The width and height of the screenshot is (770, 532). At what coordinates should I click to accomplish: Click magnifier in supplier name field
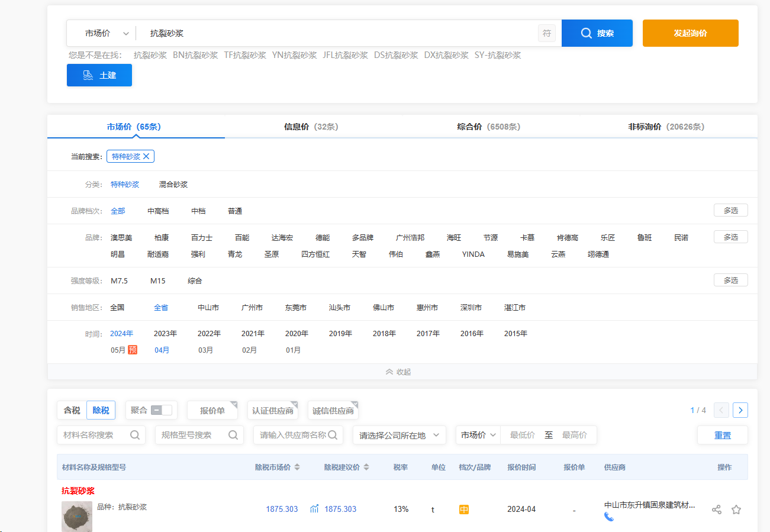pos(333,435)
